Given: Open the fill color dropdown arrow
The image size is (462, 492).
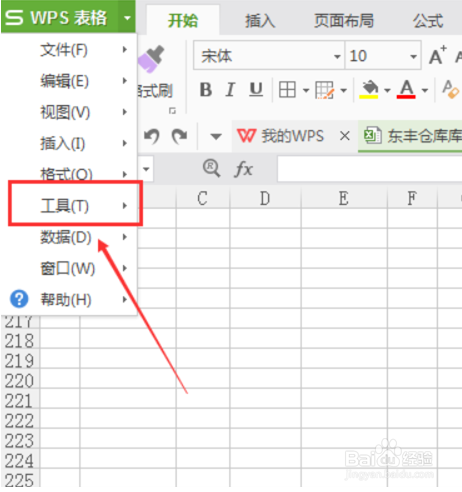Looking at the screenshot, I should (387, 90).
